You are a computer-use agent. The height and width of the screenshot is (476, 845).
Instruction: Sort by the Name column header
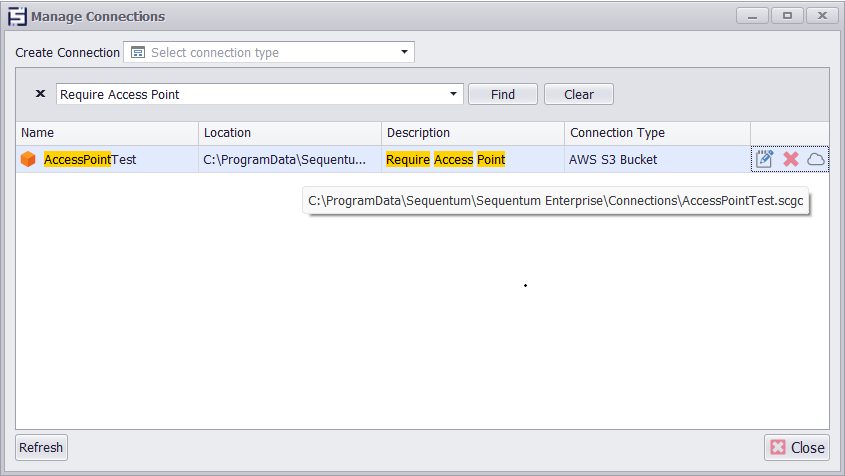pyautogui.click(x=107, y=133)
